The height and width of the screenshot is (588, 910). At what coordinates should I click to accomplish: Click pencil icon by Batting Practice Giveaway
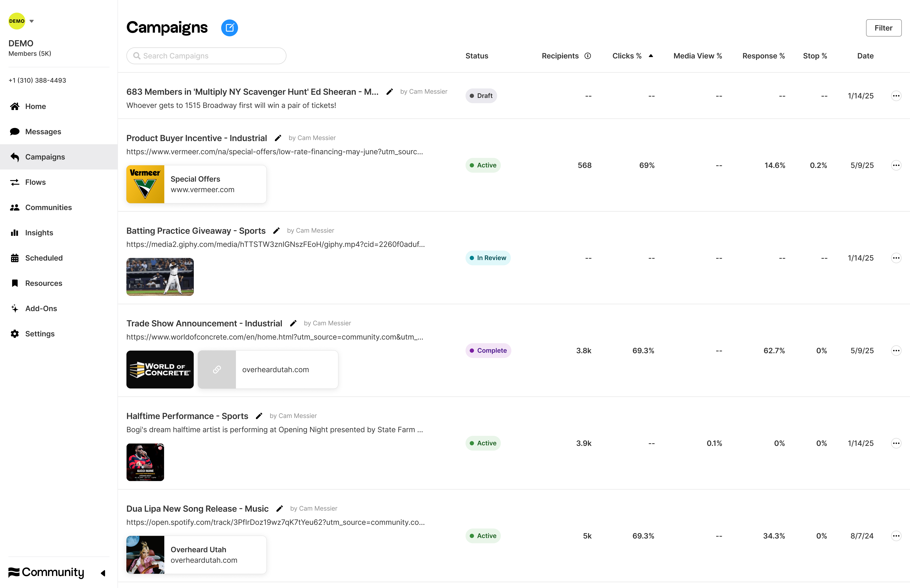pos(276,231)
